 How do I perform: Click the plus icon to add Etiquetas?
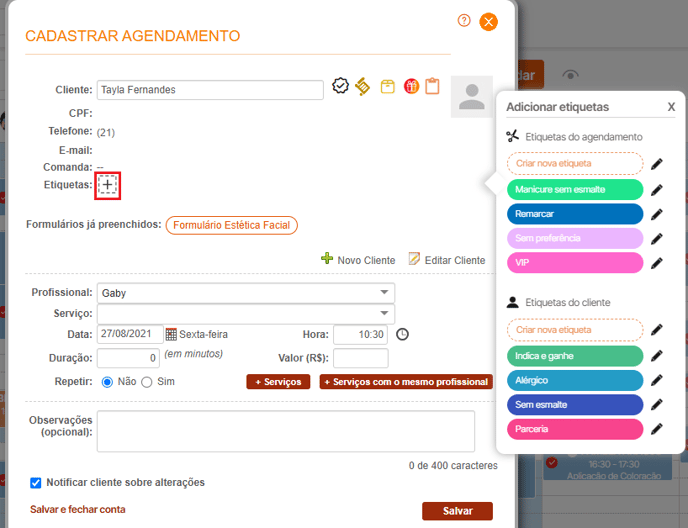(x=108, y=185)
